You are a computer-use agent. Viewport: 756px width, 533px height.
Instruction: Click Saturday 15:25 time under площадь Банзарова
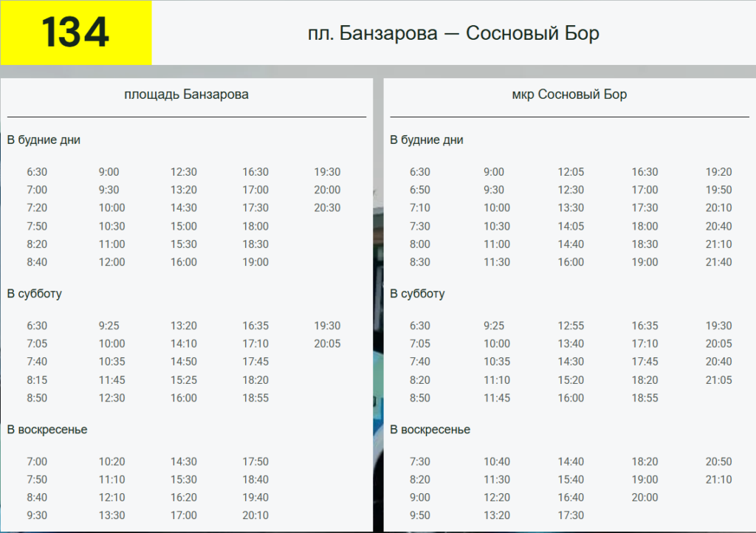184,379
